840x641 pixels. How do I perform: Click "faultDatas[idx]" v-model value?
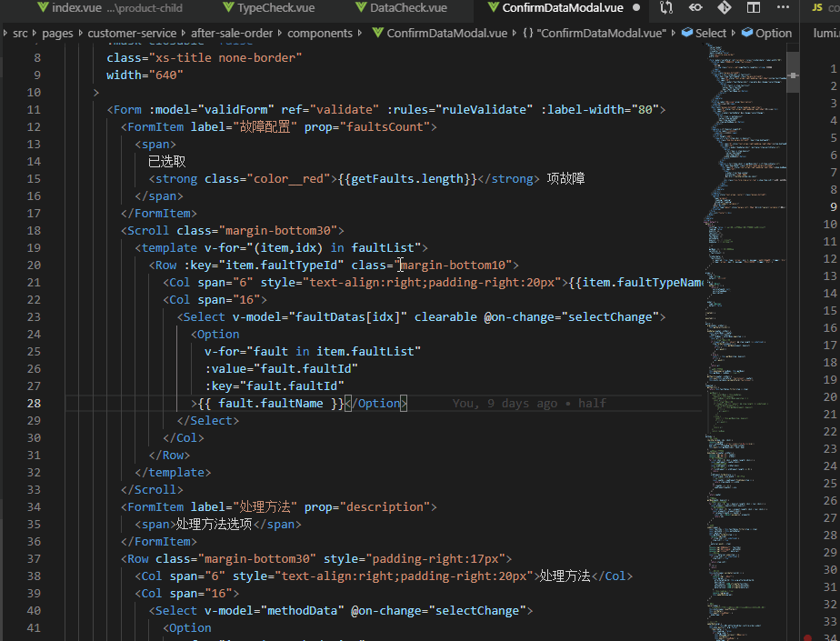pos(348,316)
